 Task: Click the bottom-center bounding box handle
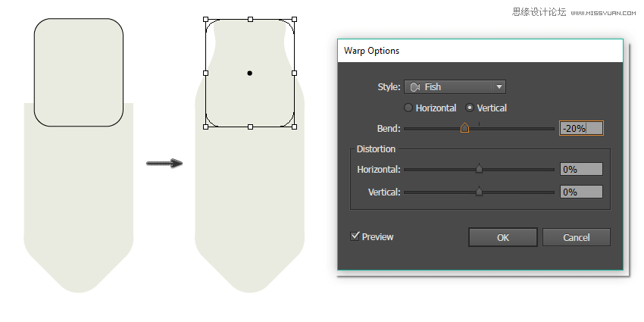tap(250, 127)
